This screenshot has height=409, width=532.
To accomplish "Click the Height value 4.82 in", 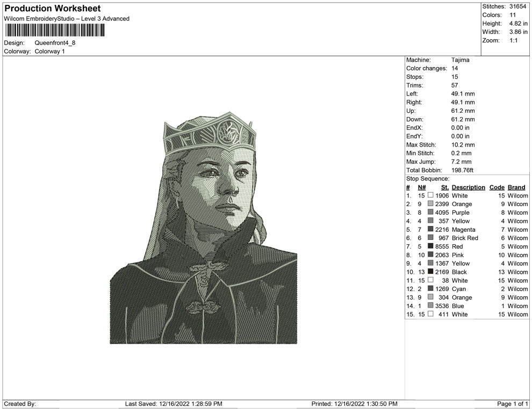I will (519, 24).
